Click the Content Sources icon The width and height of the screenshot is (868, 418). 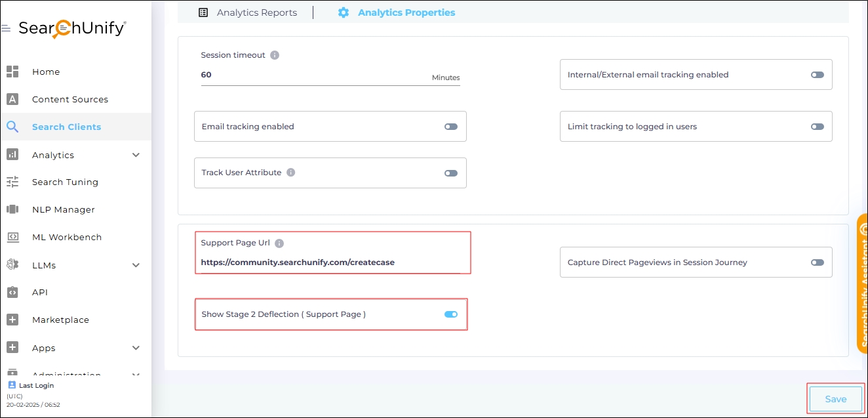point(12,99)
